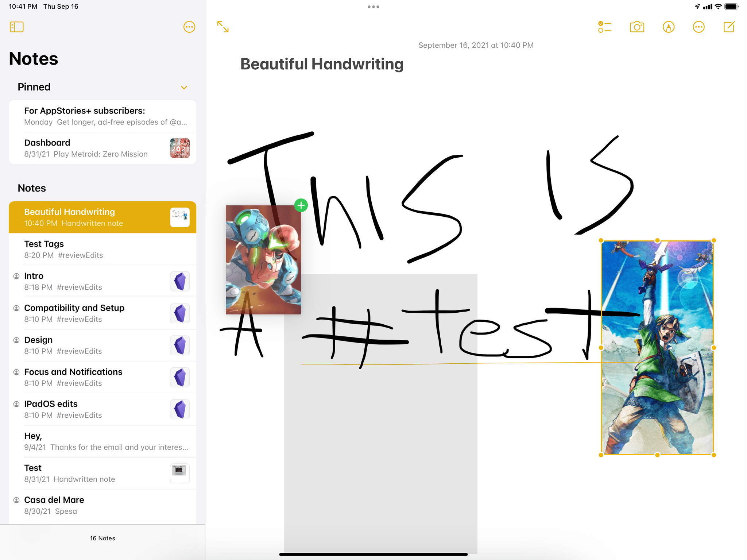Toggle the sidebar panel icon
Screen dimensions: 747x560
(x=17, y=27)
